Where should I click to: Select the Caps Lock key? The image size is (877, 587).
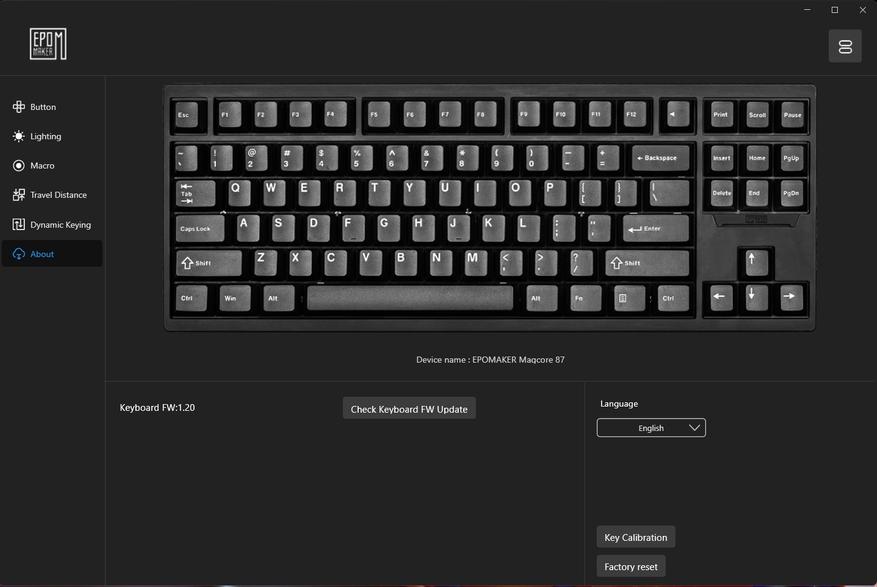(200, 229)
